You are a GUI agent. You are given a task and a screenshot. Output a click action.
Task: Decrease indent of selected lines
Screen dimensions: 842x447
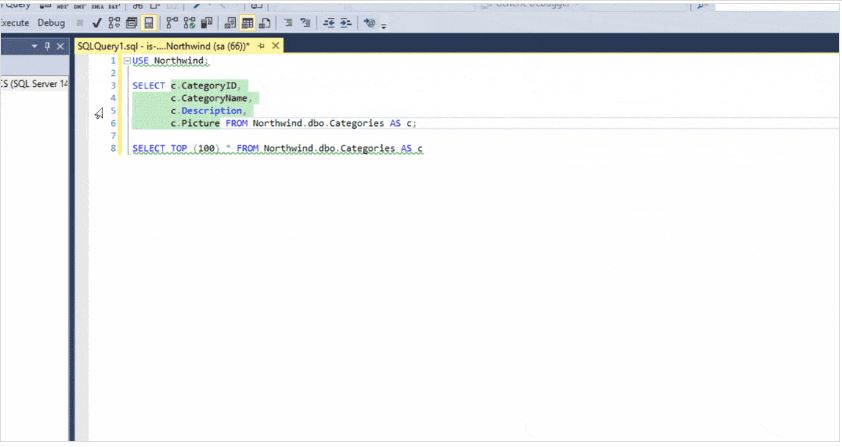pyautogui.click(x=328, y=23)
